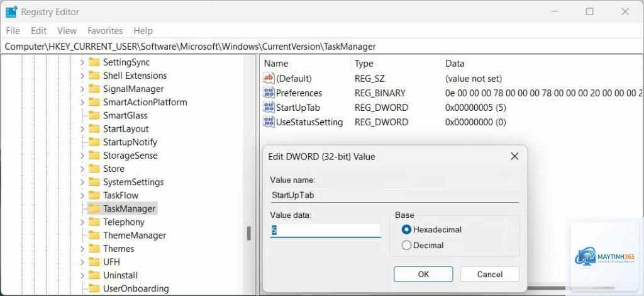Click the Uninstall folder icon
The width and height of the screenshot is (644, 296).
[x=94, y=275]
